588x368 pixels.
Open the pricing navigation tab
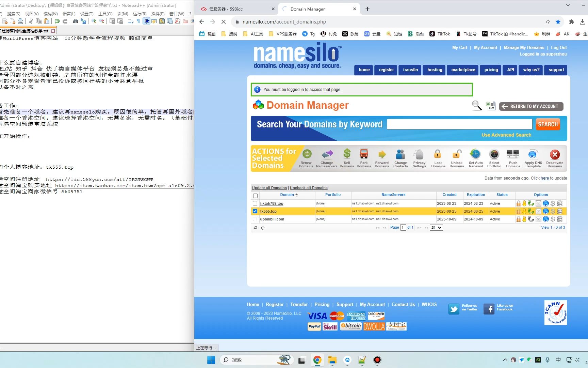[x=491, y=70]
